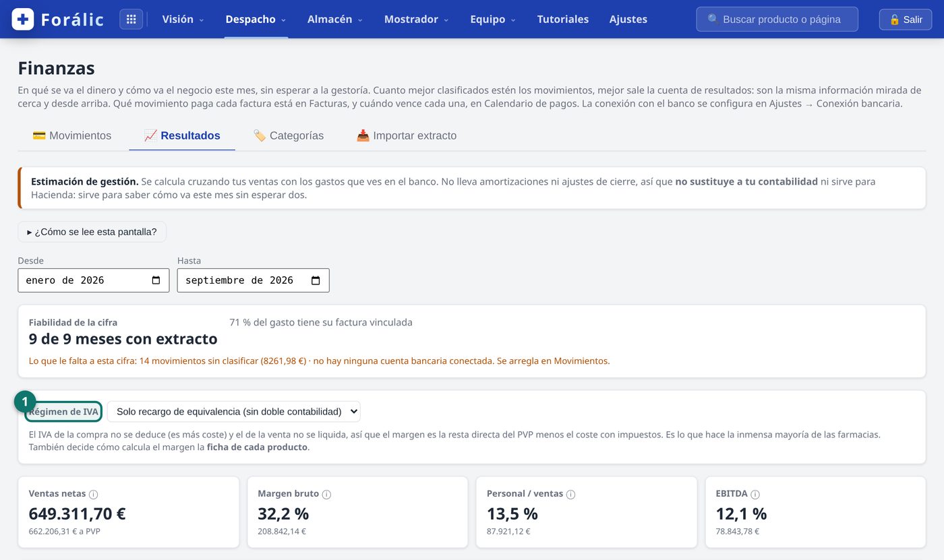Go to Tutoriales in the top menu
The height and width of the screenshot is (560, 944).
[x=562, y=20]
